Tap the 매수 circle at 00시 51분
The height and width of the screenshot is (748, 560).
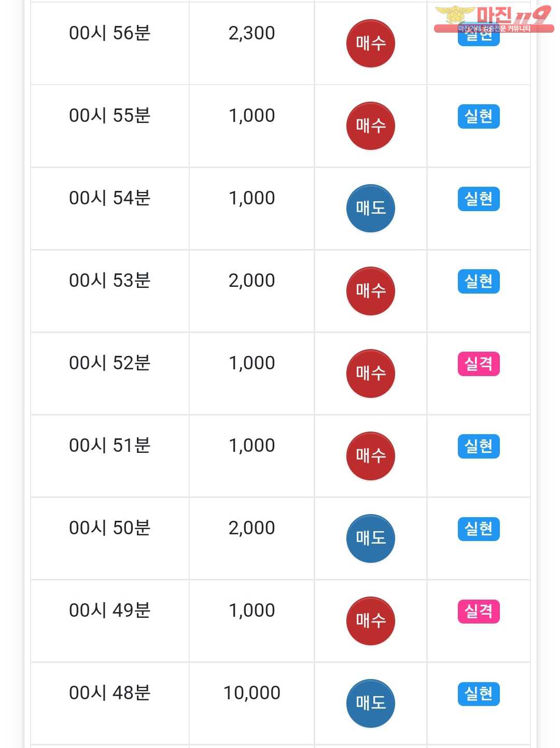tap(370, 456)
